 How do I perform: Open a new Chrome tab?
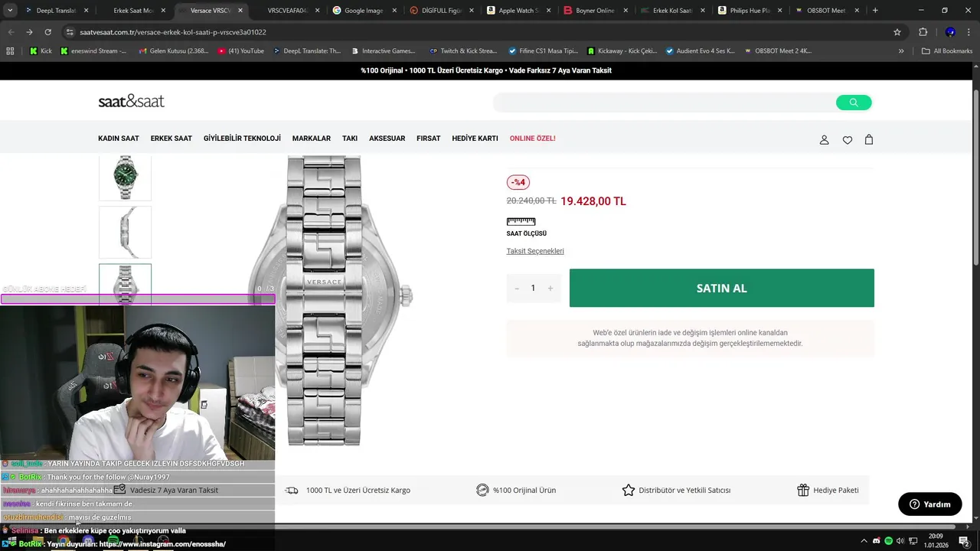click(x=875, y=11)
